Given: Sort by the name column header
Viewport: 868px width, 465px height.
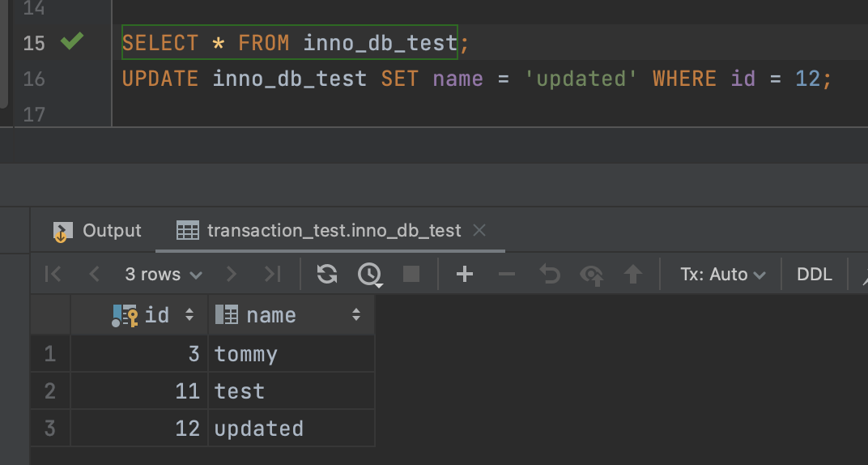Looking at the screenshot, I should 271,315.
